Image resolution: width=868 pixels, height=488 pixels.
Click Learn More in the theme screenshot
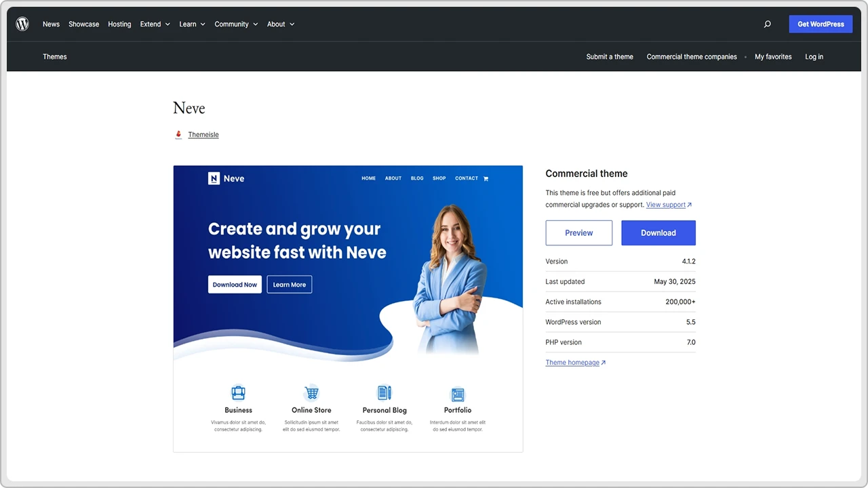point(290,285)
